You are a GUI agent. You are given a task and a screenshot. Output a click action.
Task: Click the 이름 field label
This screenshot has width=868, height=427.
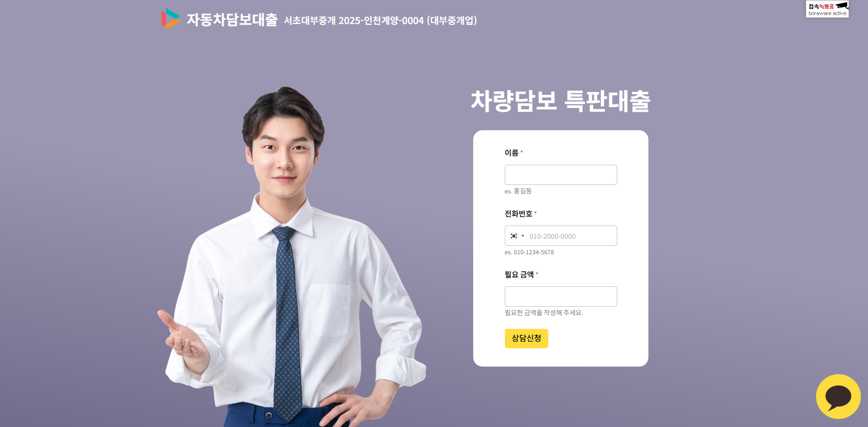pyautogui.click(x=511, y=152)
